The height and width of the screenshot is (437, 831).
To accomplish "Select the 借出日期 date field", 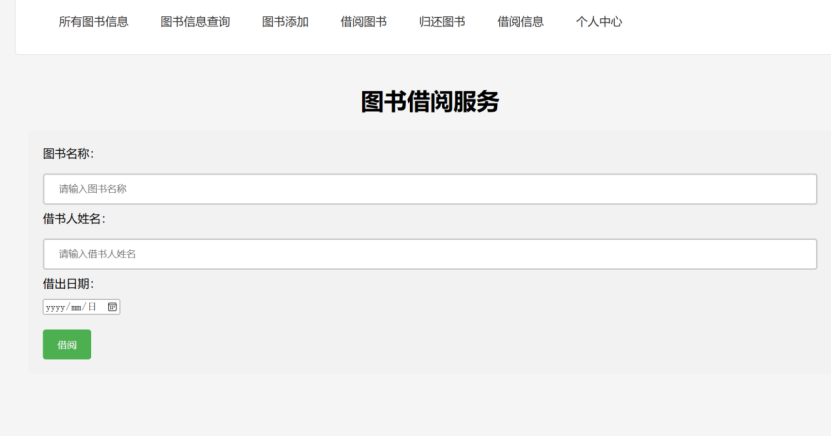I will 82,307.
